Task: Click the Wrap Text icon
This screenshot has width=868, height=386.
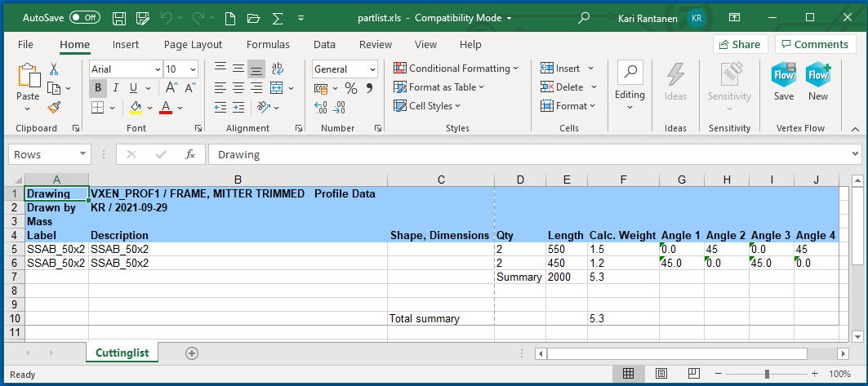Action: (x=278, y=69)
